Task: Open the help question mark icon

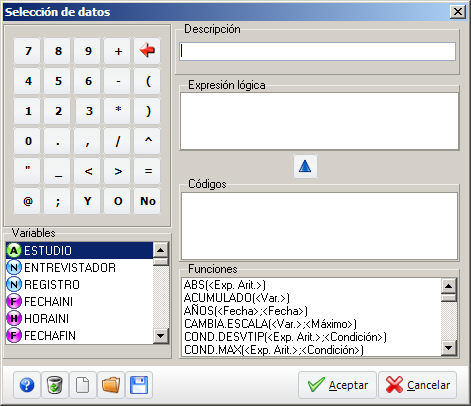Action: click(27, 385)
